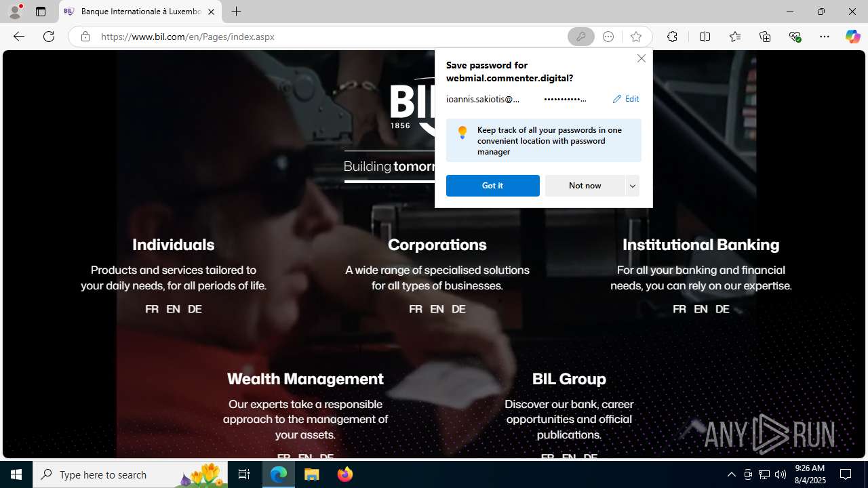
Task: Open the browser profile icon
Action: [x=15, y=12]
